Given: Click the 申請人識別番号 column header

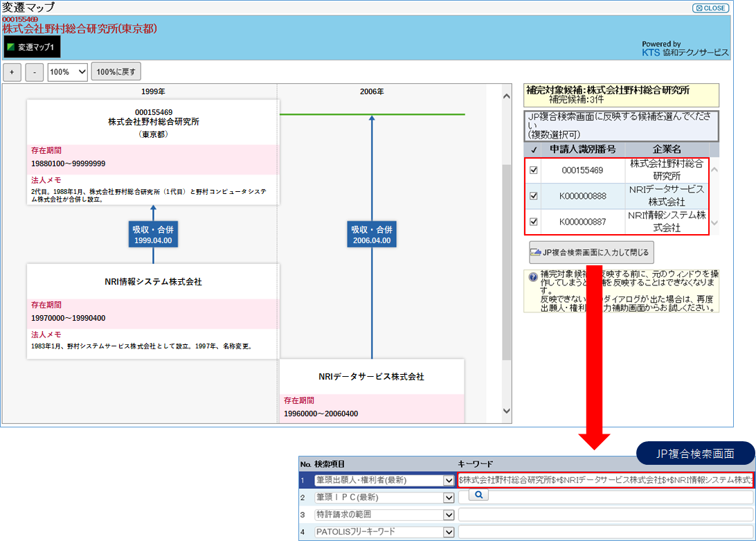Looking at the screenshot, I should tap(582, 150).
